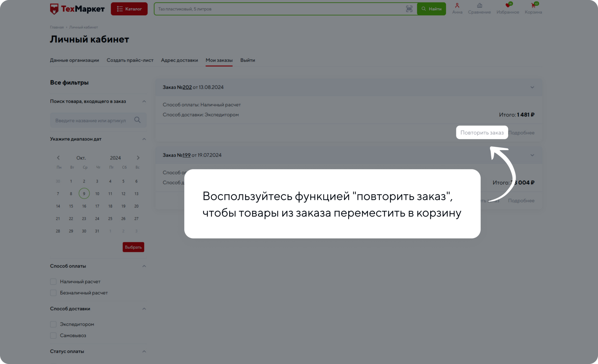598x364 pixels.
Task: Check the Безналичный расчет checkbox
Action: point(53,293)
